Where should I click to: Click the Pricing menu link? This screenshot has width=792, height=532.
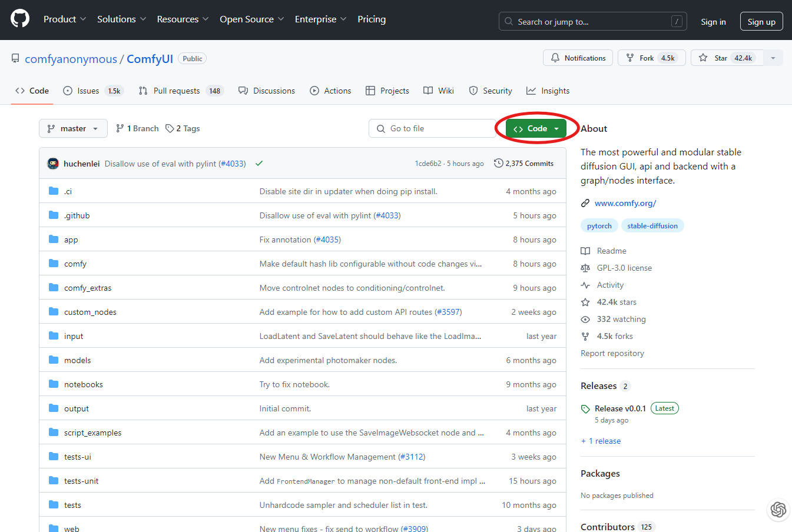372,19
